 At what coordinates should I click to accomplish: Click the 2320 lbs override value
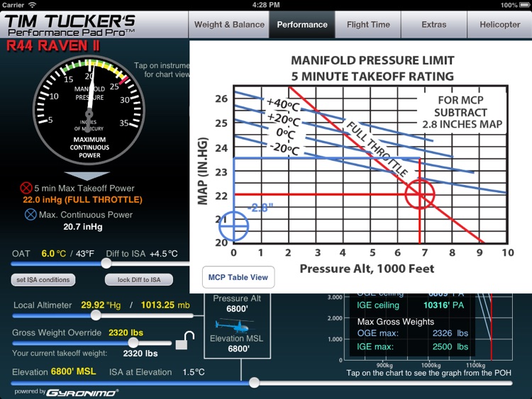pos(126,332)
